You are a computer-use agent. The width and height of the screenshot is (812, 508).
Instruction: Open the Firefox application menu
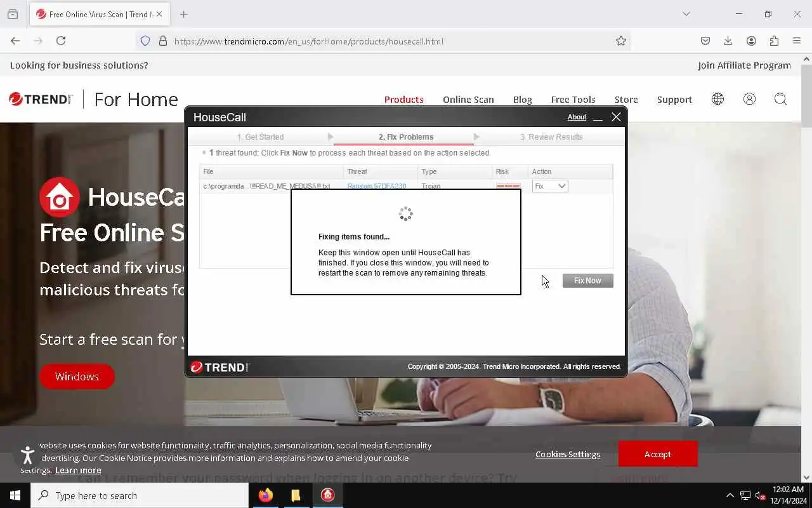click(x=797, y=41)
